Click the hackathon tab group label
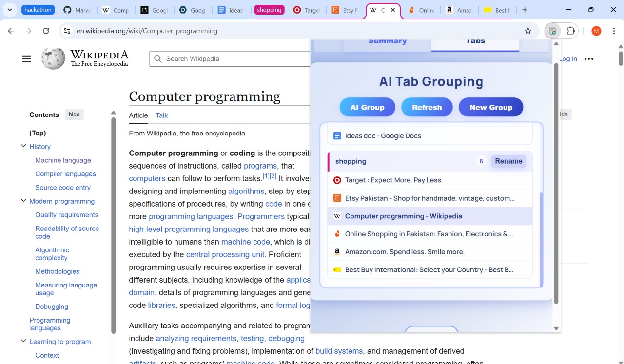The width and height of the screenshot is (624, 364). [x=38, y=10]
